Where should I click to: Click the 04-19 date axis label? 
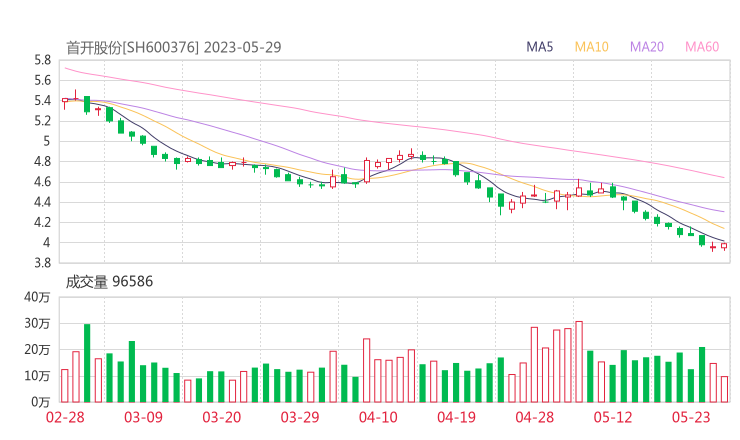point(456,417)
